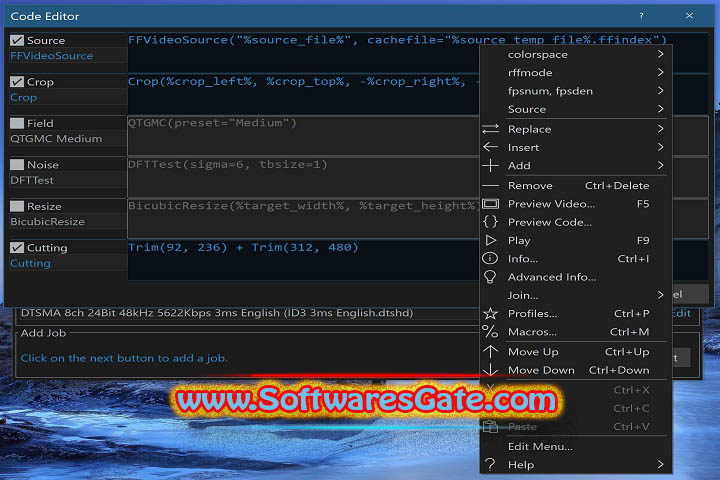Click the Add plus icon
Image resolution: width=720 pixels, height=480 pixels.
[x=490, y=165]
